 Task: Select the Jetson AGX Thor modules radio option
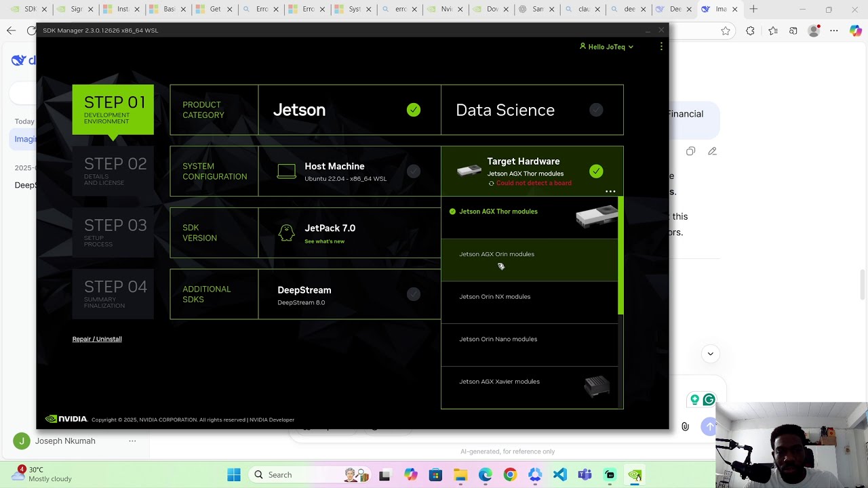[x=452, y=211]
